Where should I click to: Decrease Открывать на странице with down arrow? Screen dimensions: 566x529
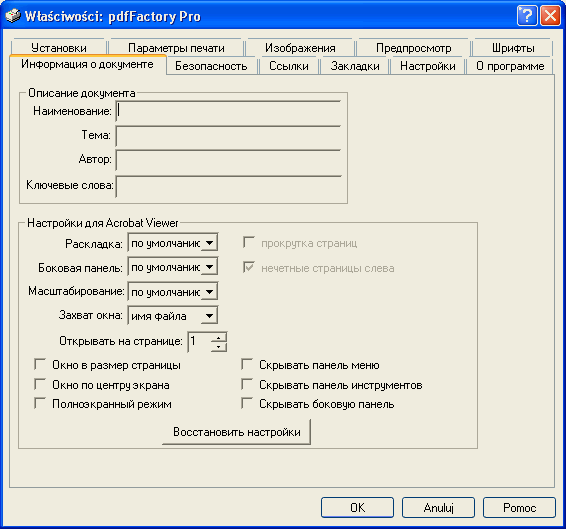219,347
